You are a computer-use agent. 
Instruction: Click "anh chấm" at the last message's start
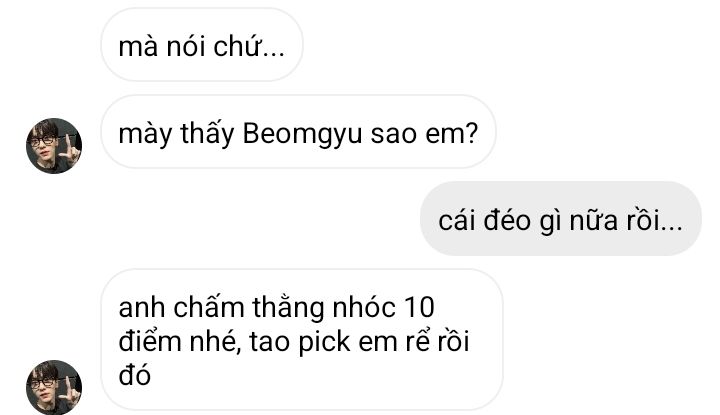[x=181, y=307]
